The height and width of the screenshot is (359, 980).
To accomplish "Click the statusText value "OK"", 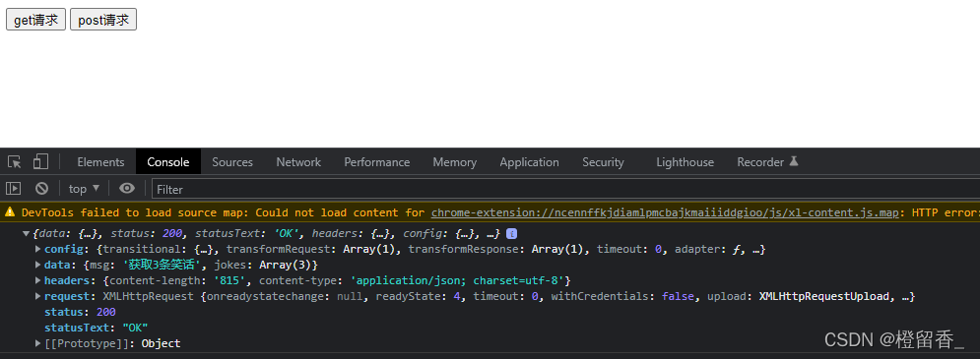I will (135, 328).
